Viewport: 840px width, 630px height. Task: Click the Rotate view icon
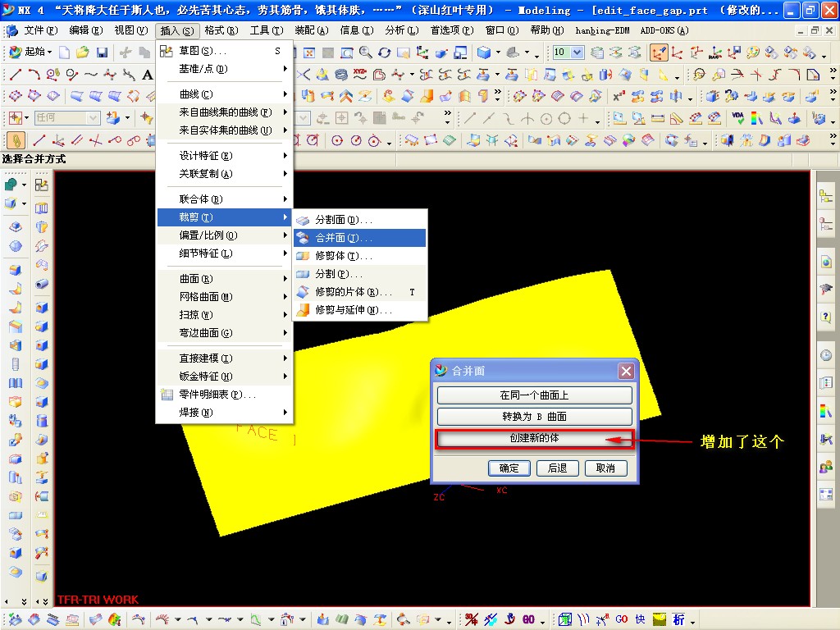click(384, 52)
